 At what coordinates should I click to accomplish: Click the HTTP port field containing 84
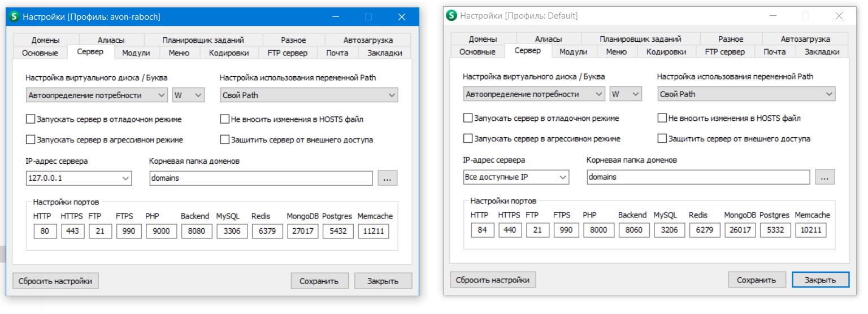[x=482, y=230]
